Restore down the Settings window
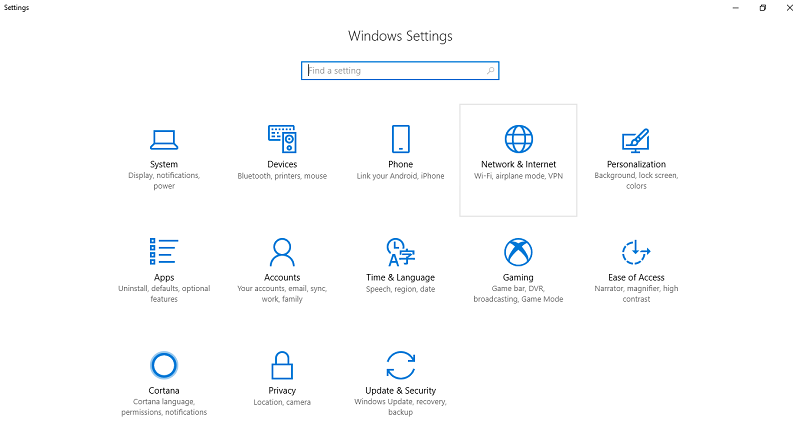The image size is (800, 426). (x=763, y=8)
